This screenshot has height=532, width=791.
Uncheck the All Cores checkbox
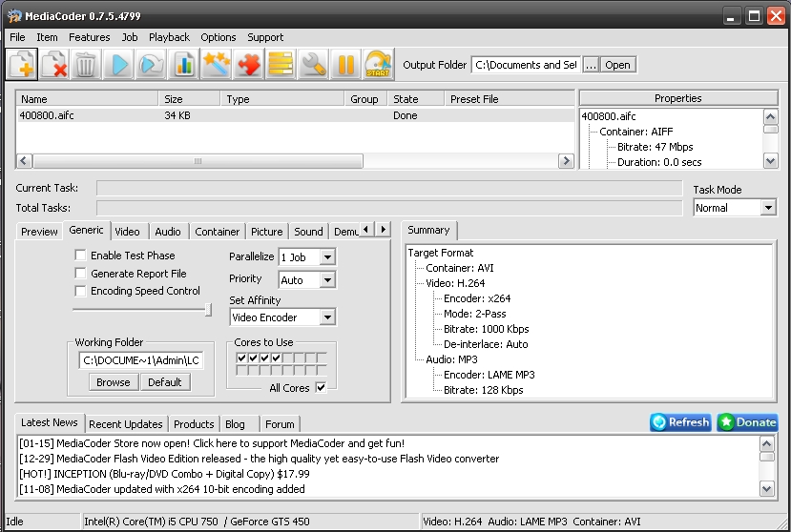click(321, 388)
